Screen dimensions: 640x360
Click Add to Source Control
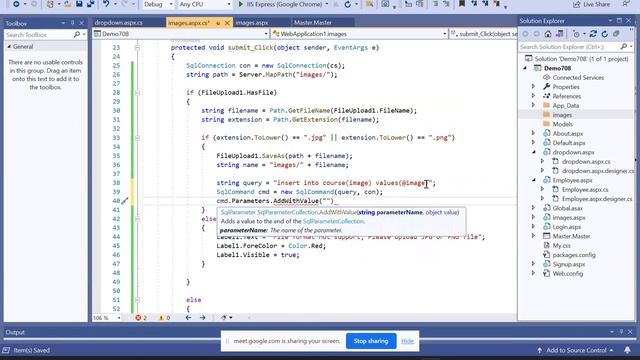point(576,350)
